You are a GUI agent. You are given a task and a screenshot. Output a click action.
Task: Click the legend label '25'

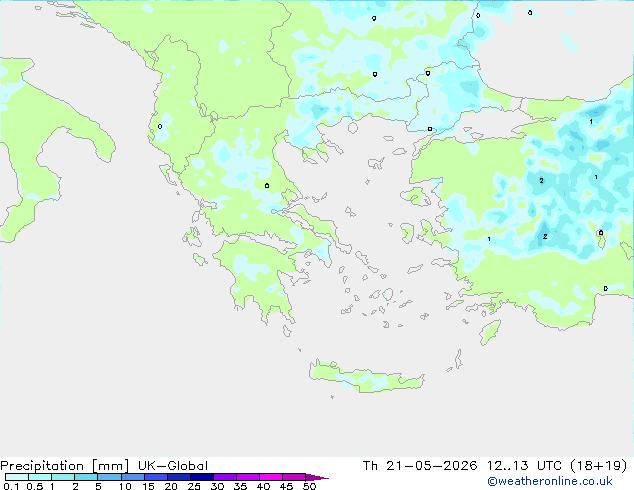(x=194, y=486)
